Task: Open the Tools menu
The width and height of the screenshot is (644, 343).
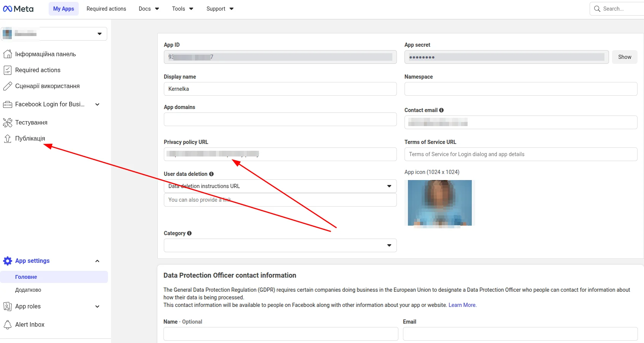Action: (x=182, y=9)
